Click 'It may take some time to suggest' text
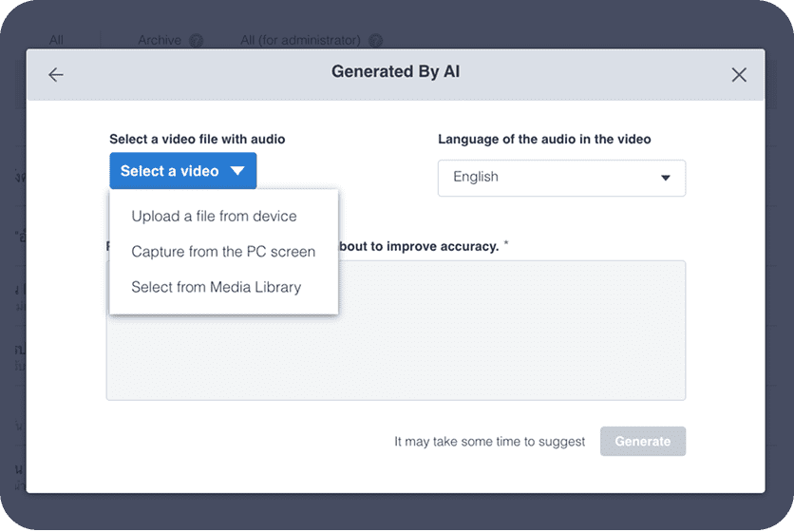This screenshot has width=794, height=532. (490, 442)
